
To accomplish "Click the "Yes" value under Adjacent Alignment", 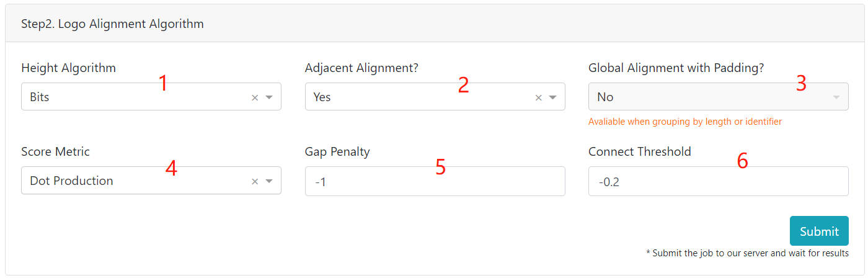I will [x=322, y=97].
